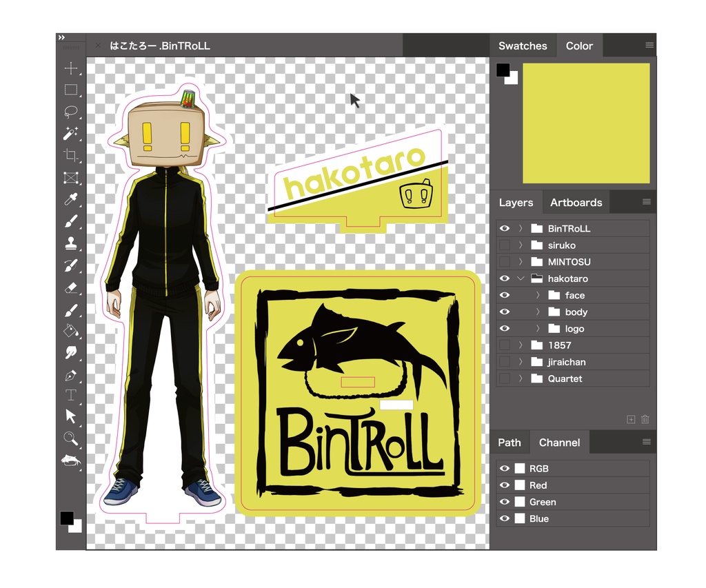Click the large yellow color swatch
Viewport: 706px width, 588px height.
click(x=587, y=122)
